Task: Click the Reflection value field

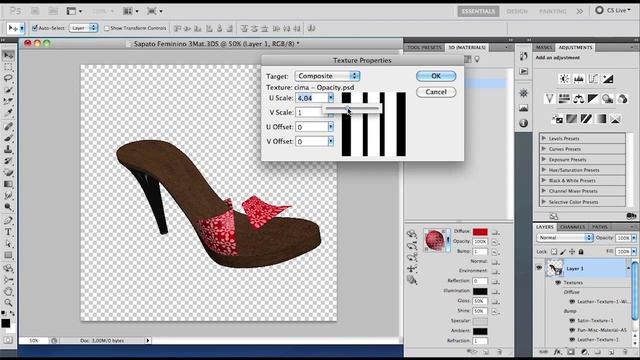Action: coord(480,281)
